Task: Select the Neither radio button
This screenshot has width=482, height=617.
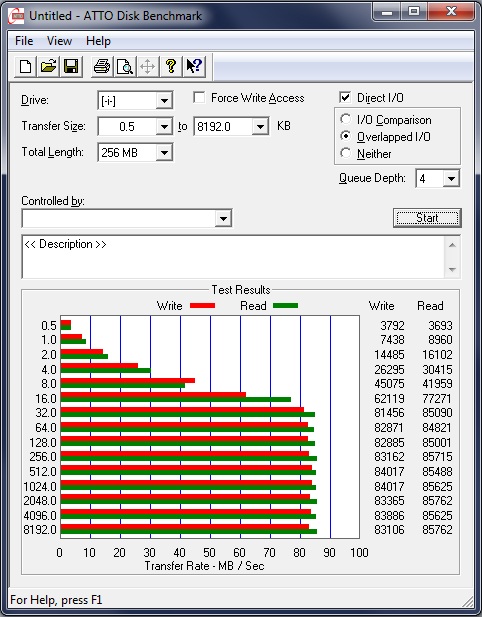Action: tap(345, 153)
